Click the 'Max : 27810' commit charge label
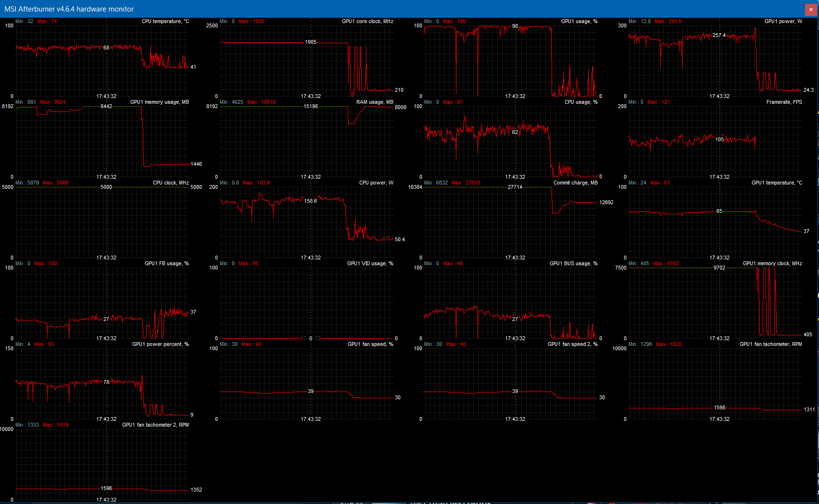Image resolution: width=819 pixels, height=504 pixels. (466, 183)
